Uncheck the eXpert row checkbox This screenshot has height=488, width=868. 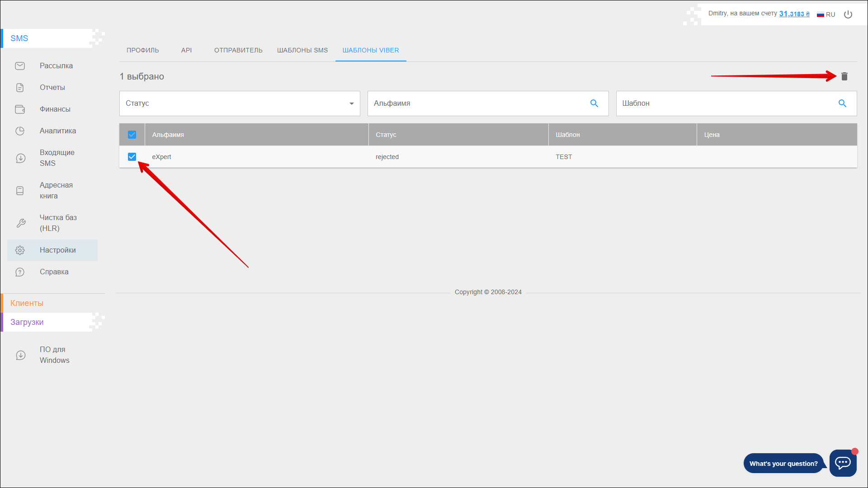[x=132, y=157]
